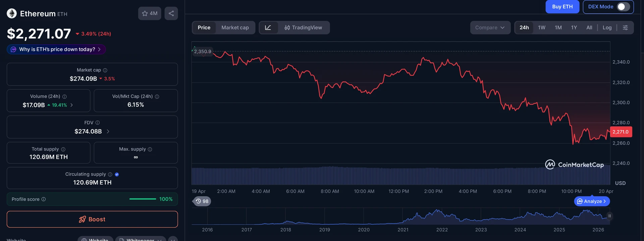
Task: Click the Analyze button
Action: (x=592, y=201)
